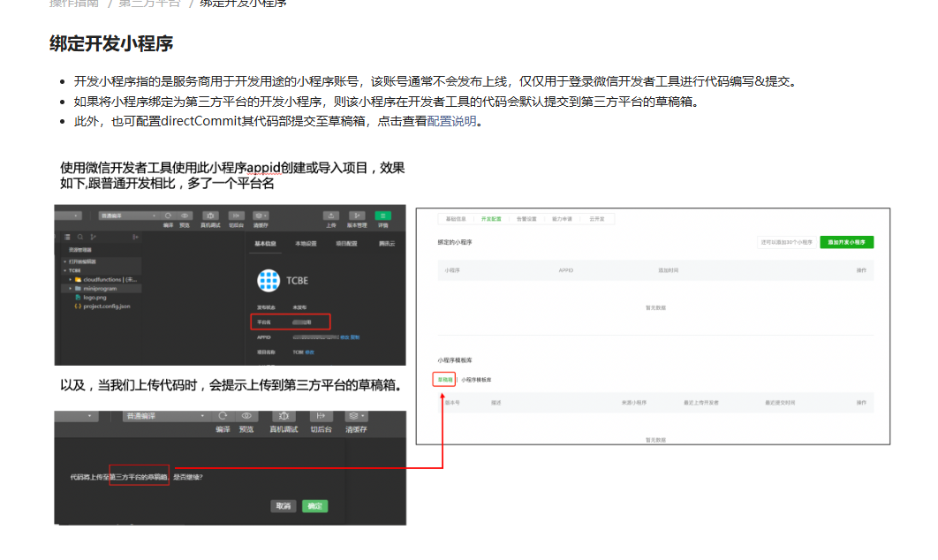Click the 切后台 icon in upload dialog screenshot
The width and height of the screenshot is (938, 560).
[321, 416]
